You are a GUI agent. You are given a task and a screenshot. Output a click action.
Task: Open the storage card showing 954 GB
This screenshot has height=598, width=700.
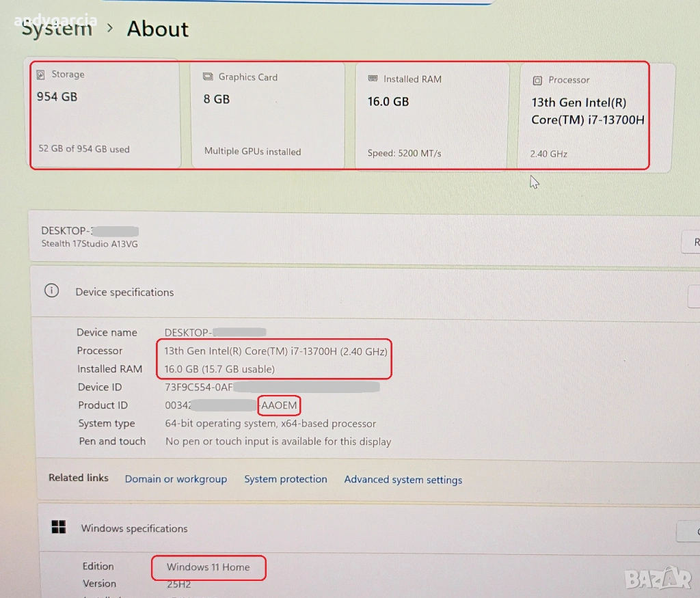pos(105,115)
